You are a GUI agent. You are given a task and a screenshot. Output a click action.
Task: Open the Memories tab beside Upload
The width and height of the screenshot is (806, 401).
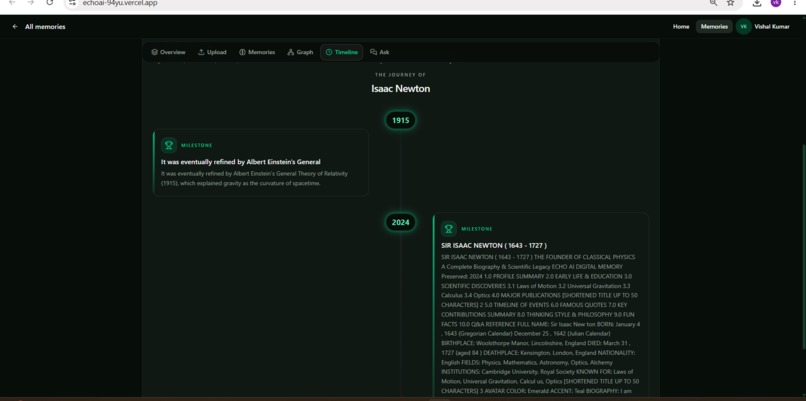[x=257, y=52]
